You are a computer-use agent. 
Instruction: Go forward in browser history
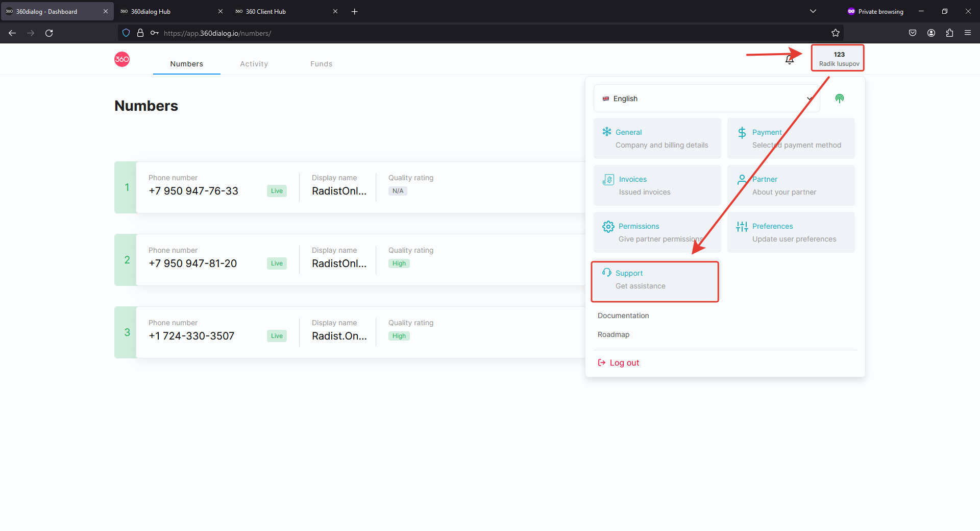coord(31,33)
